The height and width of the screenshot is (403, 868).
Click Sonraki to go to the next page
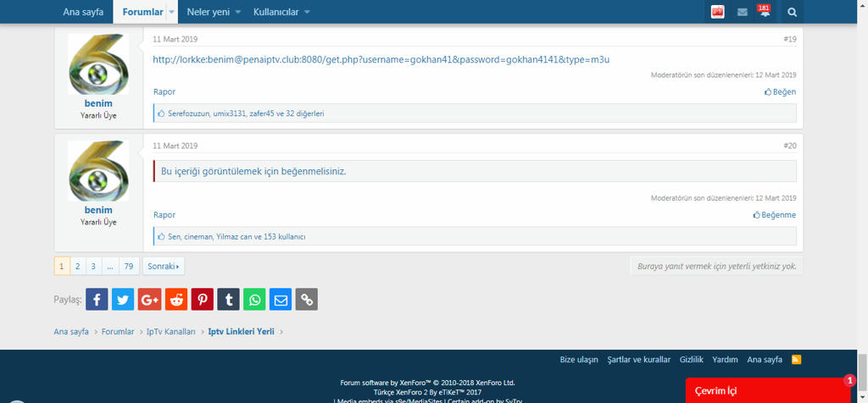(x=163, y=266)
